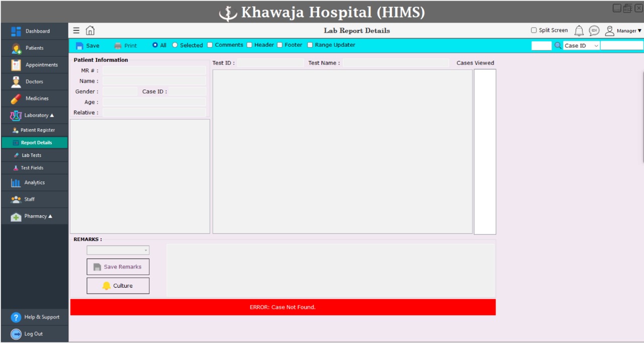Click the Gender field
Viewport: 644px width, 343px height.
coord(120,92)
